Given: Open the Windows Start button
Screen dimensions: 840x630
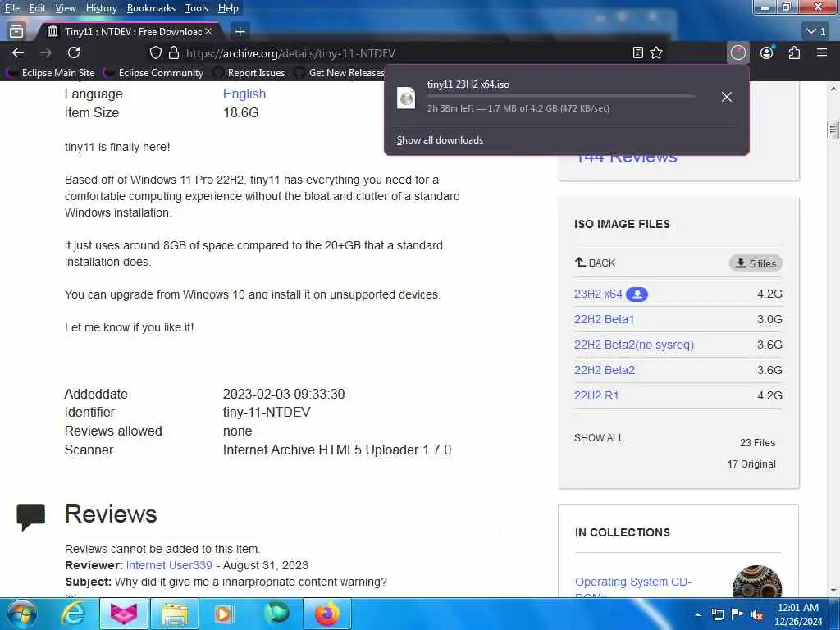Looking at the screenshot, I should [x=21, y=614].
